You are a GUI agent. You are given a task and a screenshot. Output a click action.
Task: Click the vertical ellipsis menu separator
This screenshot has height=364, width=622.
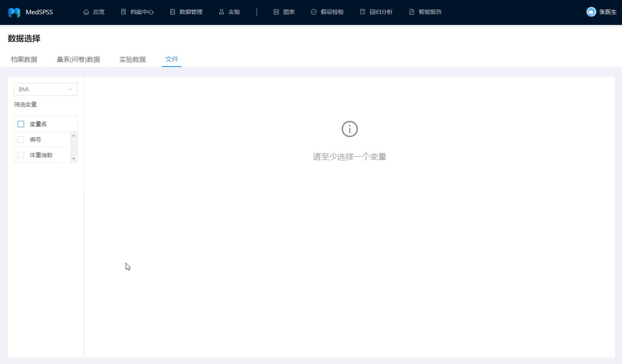point(257,12)
